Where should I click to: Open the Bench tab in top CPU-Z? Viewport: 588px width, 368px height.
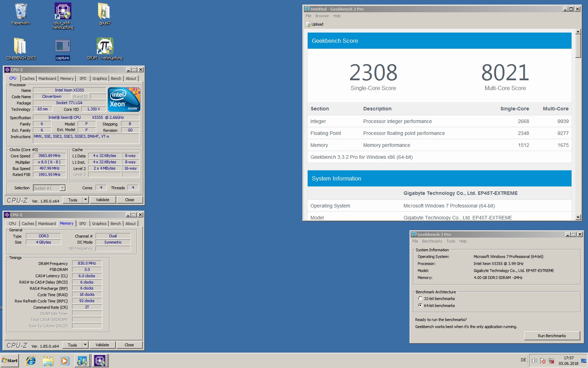click(116, 79)
